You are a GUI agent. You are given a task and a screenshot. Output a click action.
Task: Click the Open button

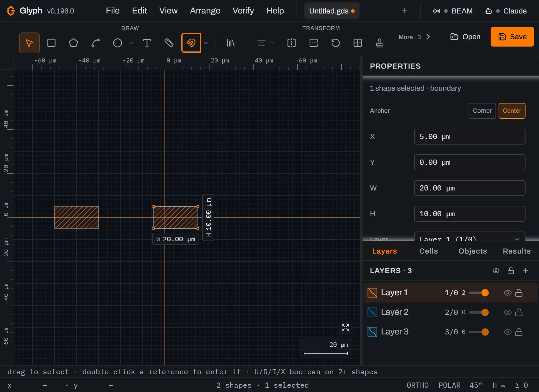click(x=465, y=37)
